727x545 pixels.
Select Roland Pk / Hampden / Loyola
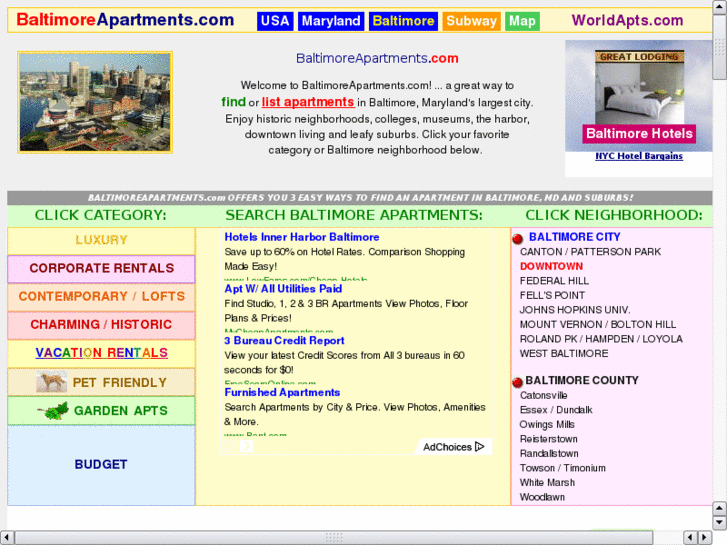[x=601, y=339]
